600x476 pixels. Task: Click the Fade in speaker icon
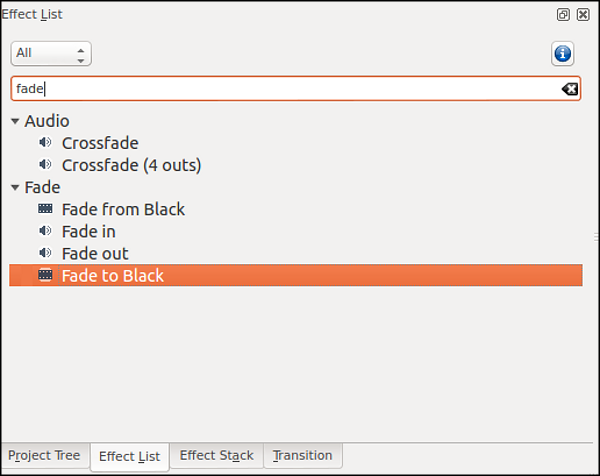(45, 231)
